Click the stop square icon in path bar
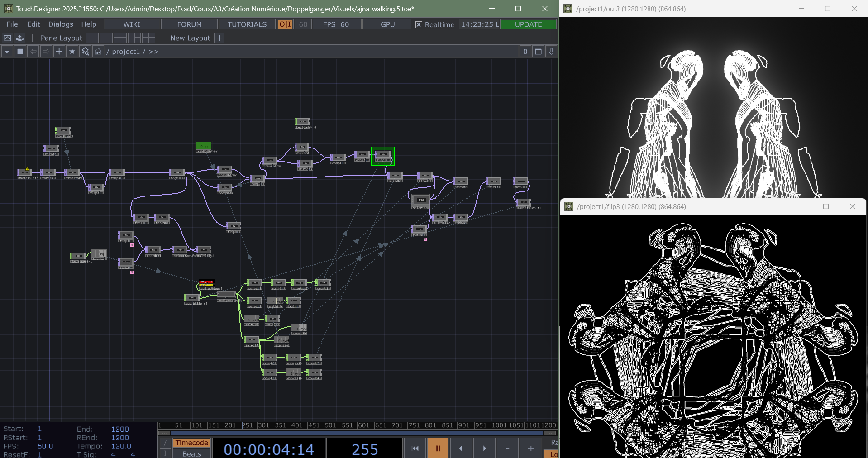Screen dimensions: 868x458 20,52
